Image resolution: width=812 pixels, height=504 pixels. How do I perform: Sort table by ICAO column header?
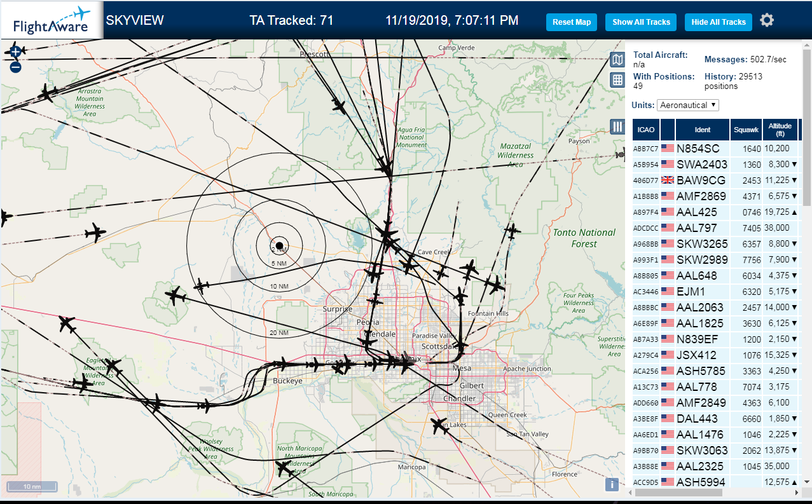645,130
